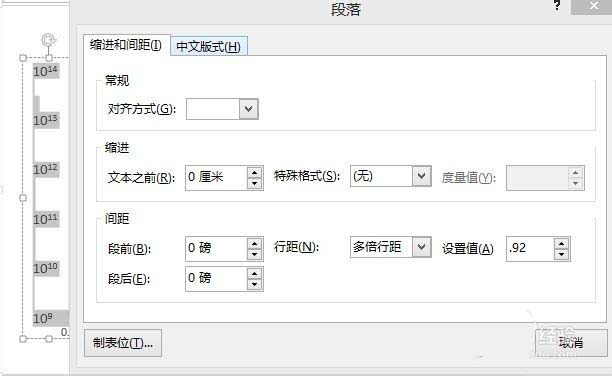
Task: Decrease the 段前 spacing value
Action: click(254, 255)
